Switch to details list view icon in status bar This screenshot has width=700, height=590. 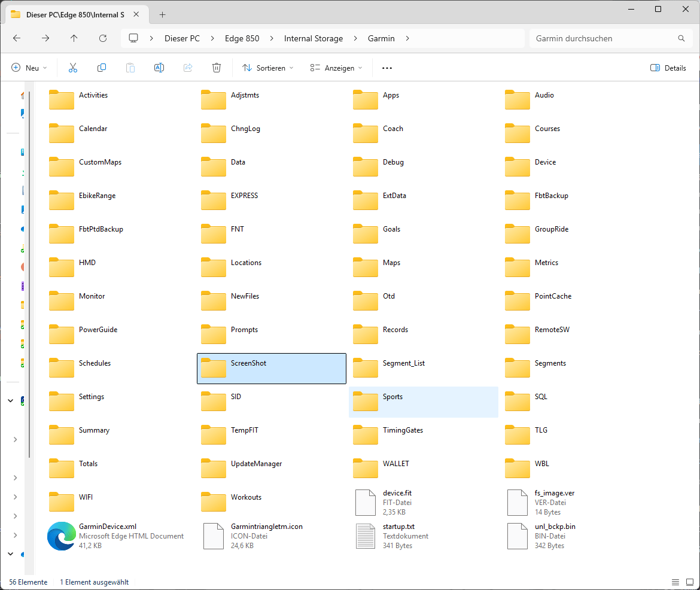click(x=675, y=582)
